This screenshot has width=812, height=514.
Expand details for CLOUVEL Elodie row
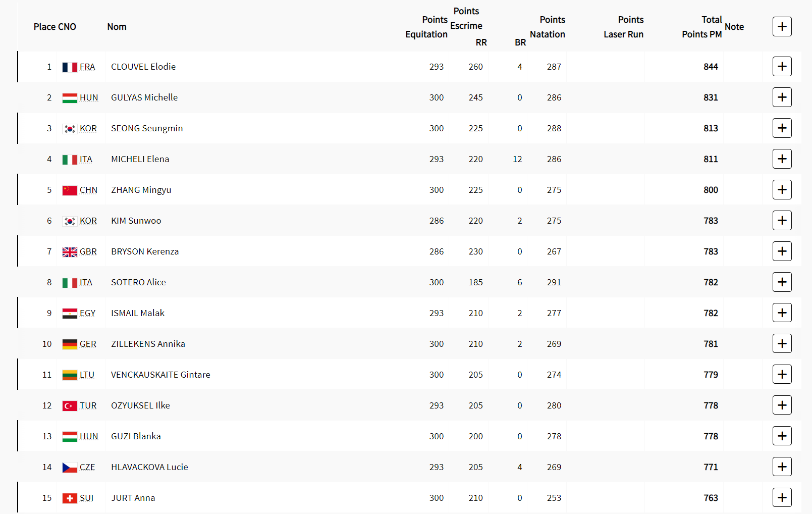782,67
